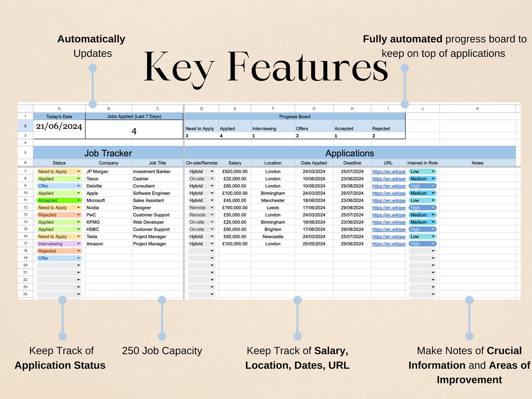The height and width of the screenshot is (399, 532).
Task: Open the Low interest dropdown on Tesla's row
Action: tap(434, 236)
